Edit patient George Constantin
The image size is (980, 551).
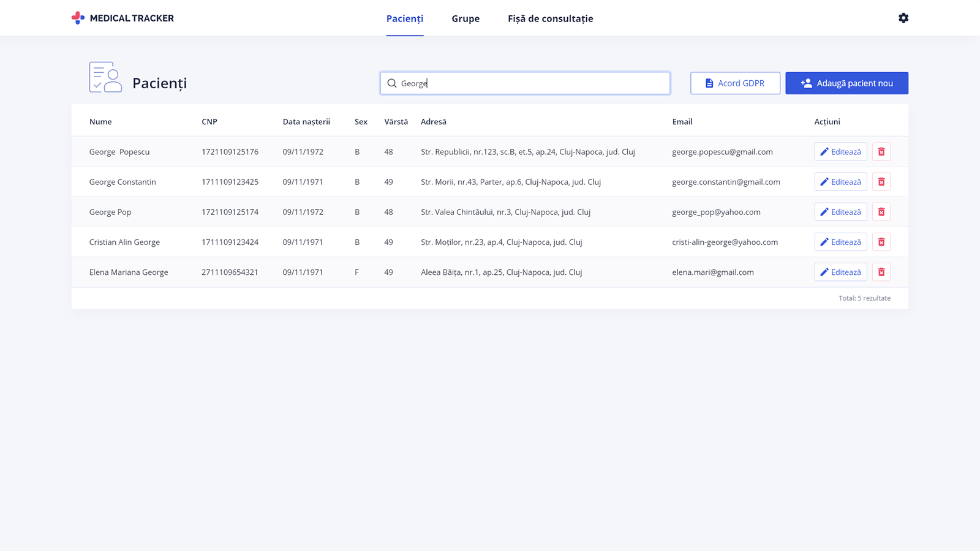tap(840, 182)
